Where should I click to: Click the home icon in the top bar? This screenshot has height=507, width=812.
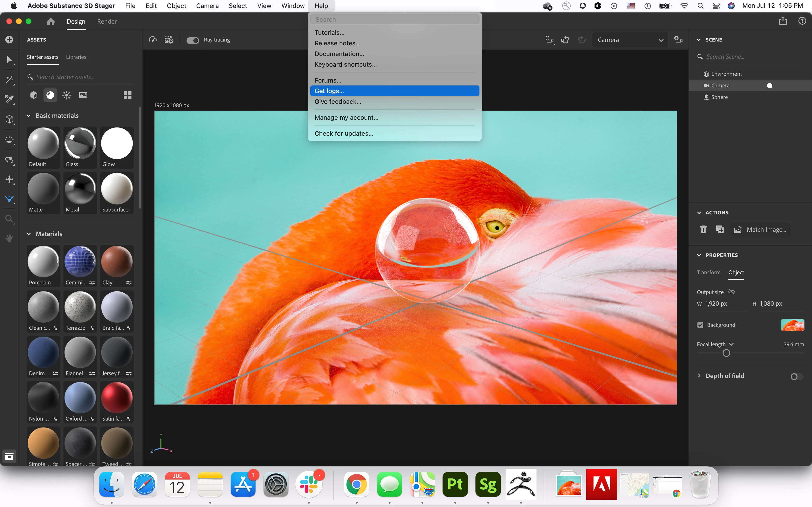click(51, 21)
